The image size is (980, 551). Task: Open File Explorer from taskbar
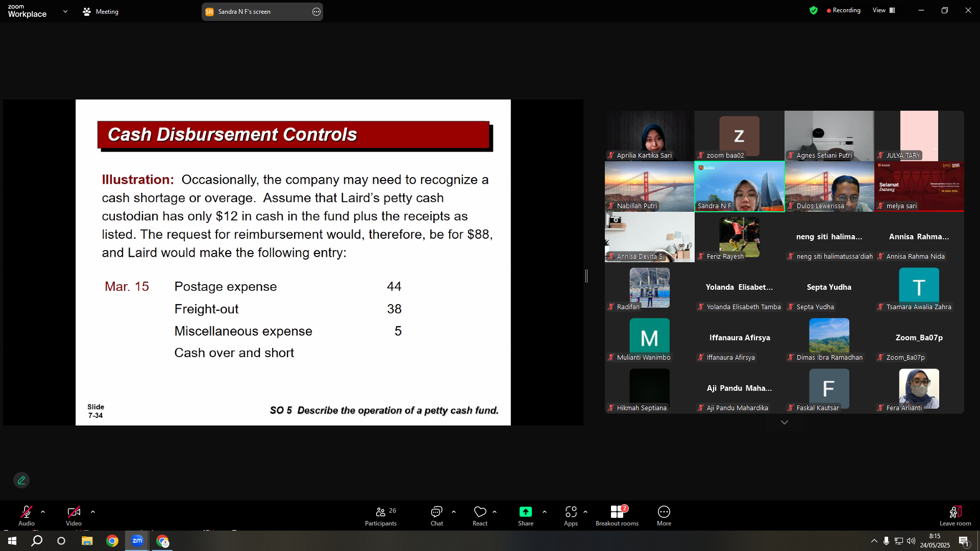point(87,541)
